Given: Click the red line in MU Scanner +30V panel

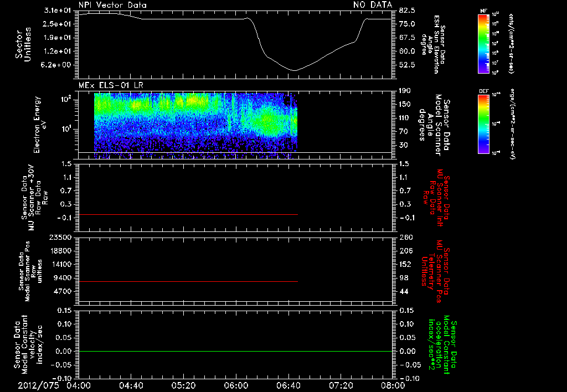Looking at the screenshot, I should tap(188, 214).
